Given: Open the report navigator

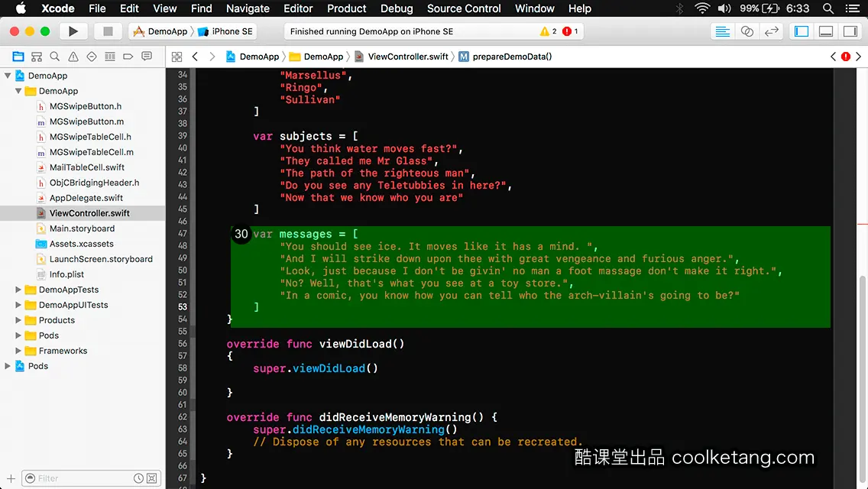Looking at the screenshot, I should point(147,57).
